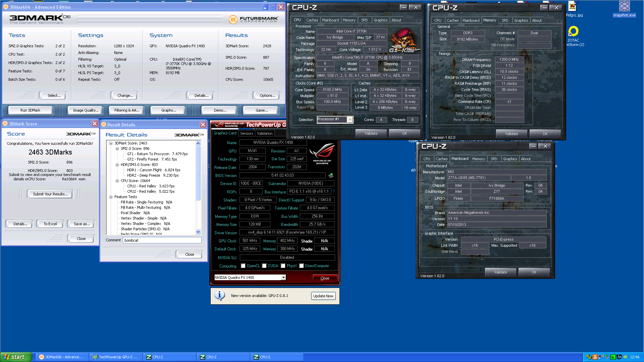The height and width of the screenshot is (362, 644).
Task: Toggle the CUDA checkbox in GPU-Z
Action: click(264, 266)
